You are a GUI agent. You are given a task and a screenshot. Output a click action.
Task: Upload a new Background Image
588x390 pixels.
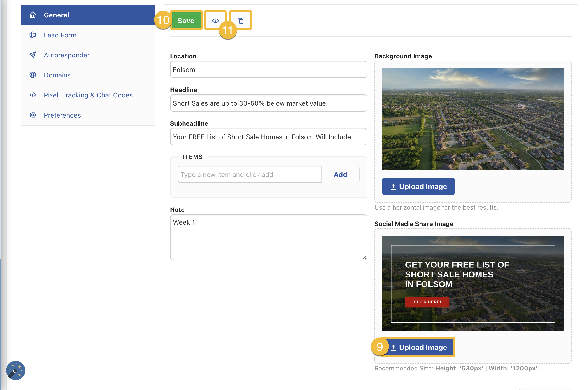[418, 186]
